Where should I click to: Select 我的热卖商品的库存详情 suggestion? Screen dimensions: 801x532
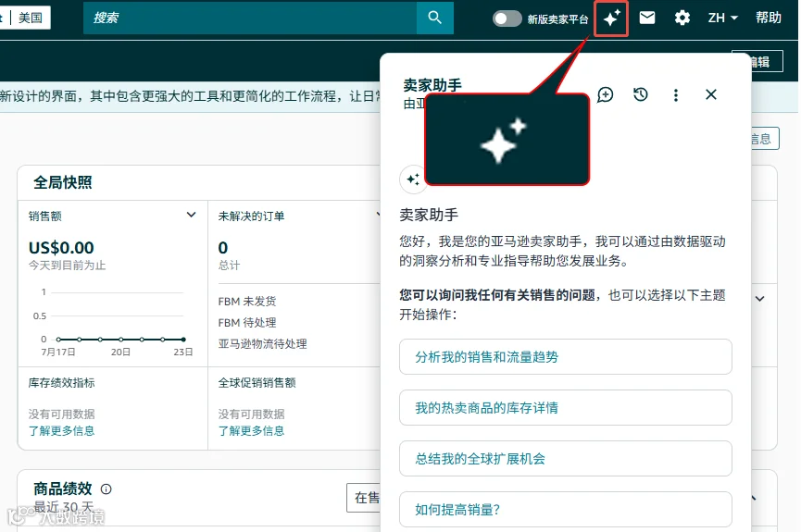point(565,407)
